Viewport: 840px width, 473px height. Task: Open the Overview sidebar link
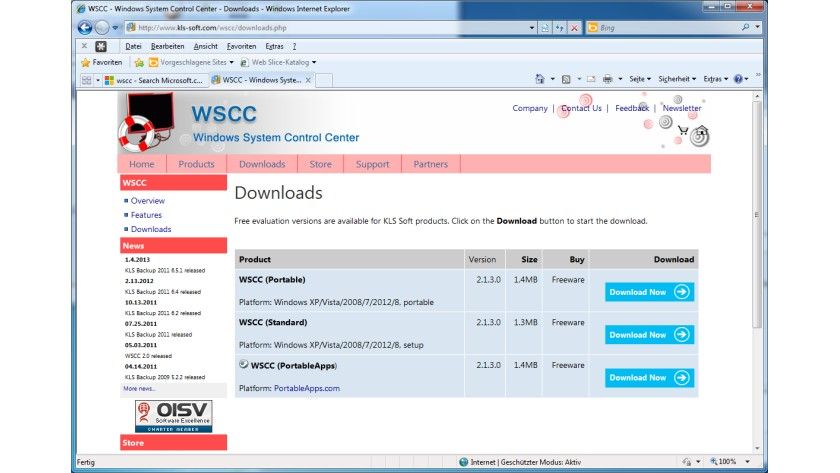click(x=148, y=201)
